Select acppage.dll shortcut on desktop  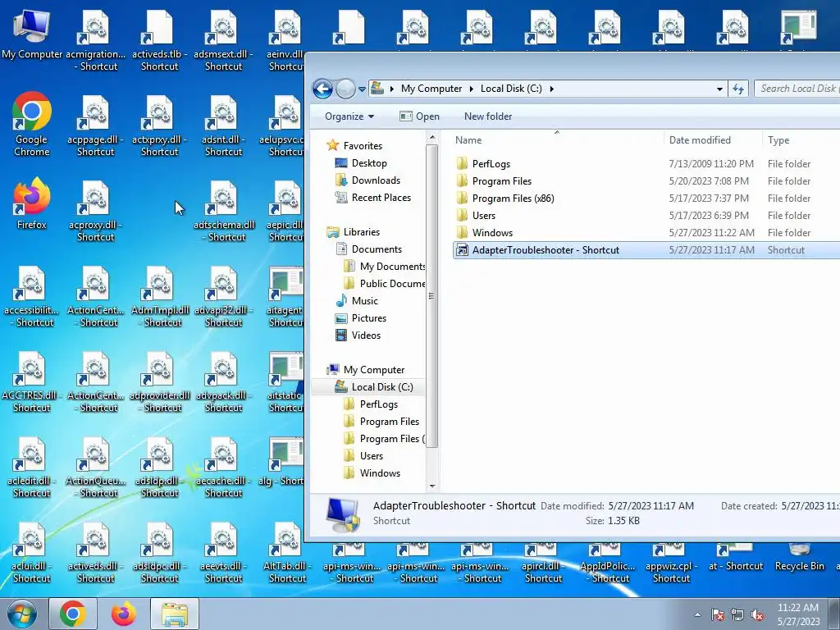click(x=95, y=126)
